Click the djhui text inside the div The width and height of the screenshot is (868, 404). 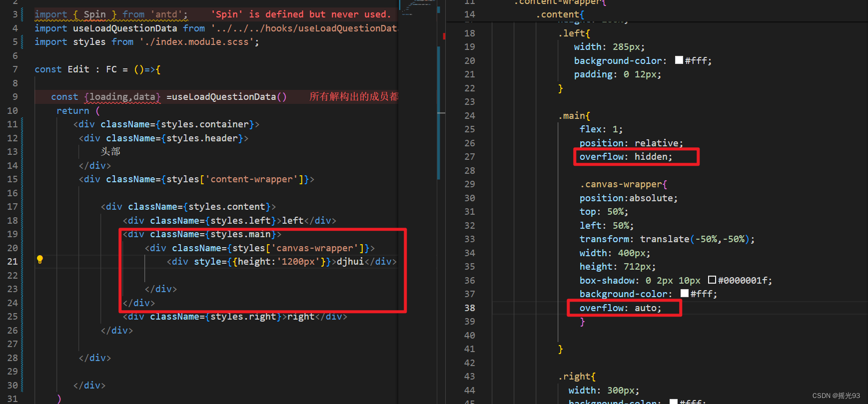[x=350, y=262]
